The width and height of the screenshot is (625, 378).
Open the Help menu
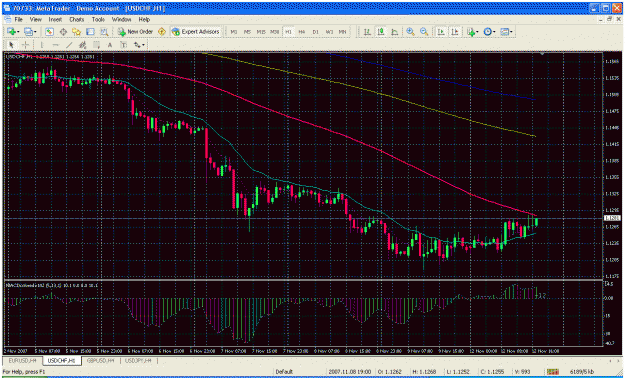coord(144,20)
